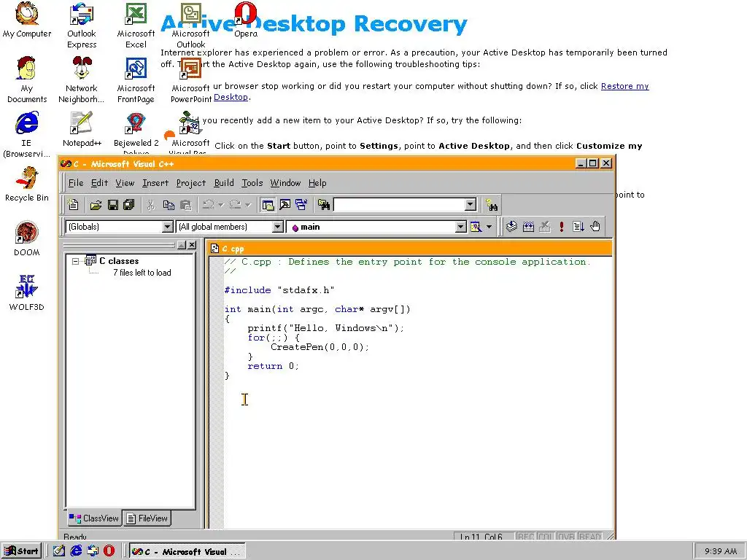Close the workspace panel with X button
The image size is (747, 560).
pyautogui.click(x=192, y=245)
